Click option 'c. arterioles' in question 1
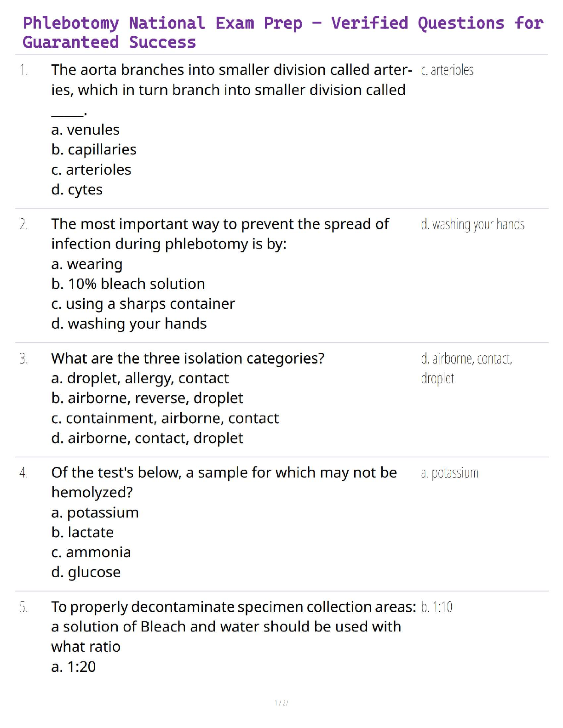 91,170
